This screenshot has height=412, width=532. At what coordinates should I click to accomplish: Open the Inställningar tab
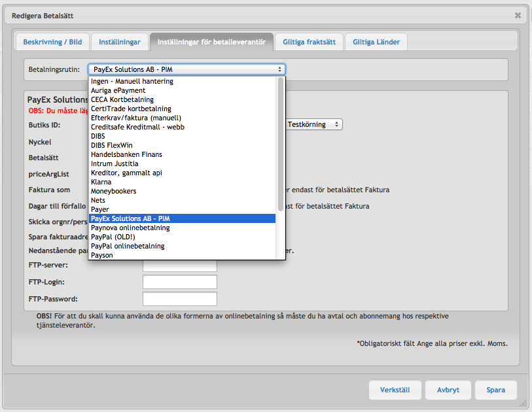(x=120, y=42)
